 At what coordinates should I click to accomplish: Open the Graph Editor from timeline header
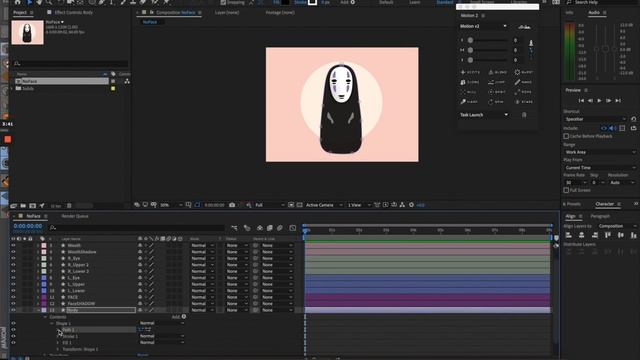293,228
